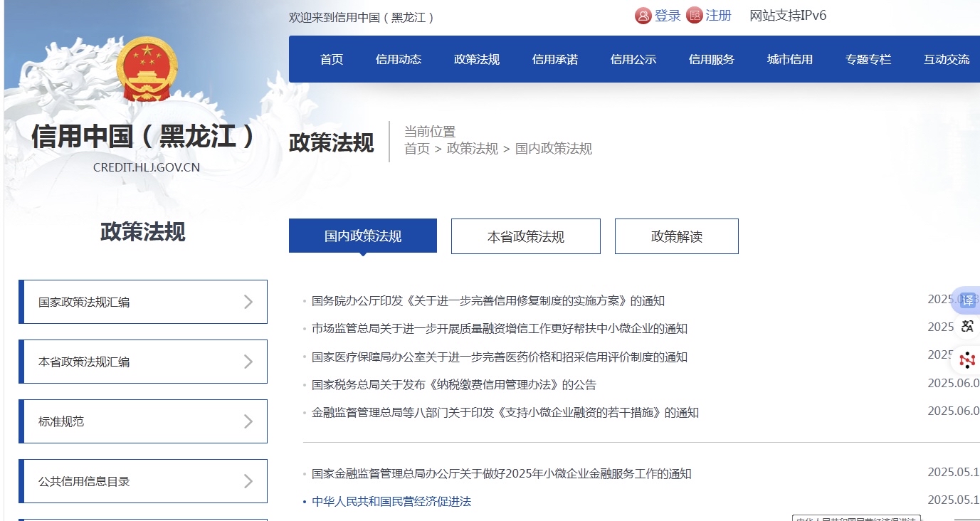This screenshot has height=521, width=980.
Task: Click the red node-graph floating icon
Action: (967, 360)
